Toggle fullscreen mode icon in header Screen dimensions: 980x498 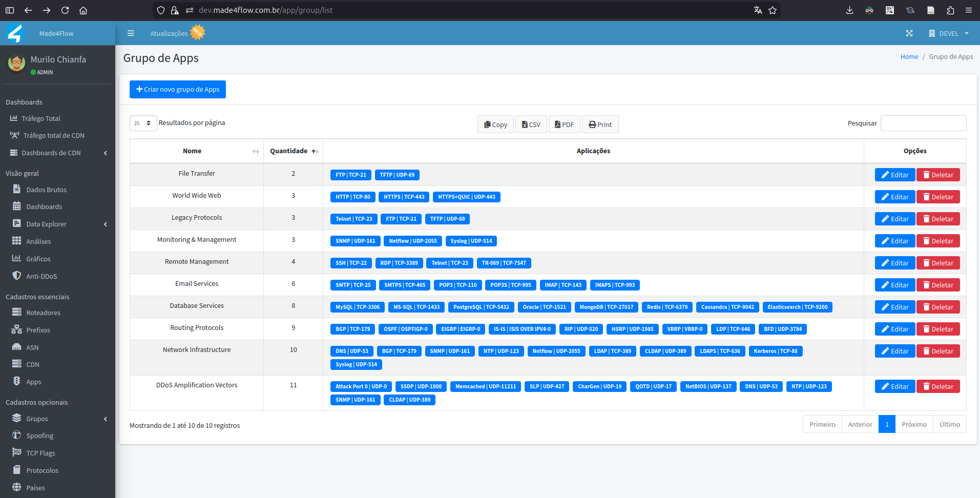click(x=909, y=33)
